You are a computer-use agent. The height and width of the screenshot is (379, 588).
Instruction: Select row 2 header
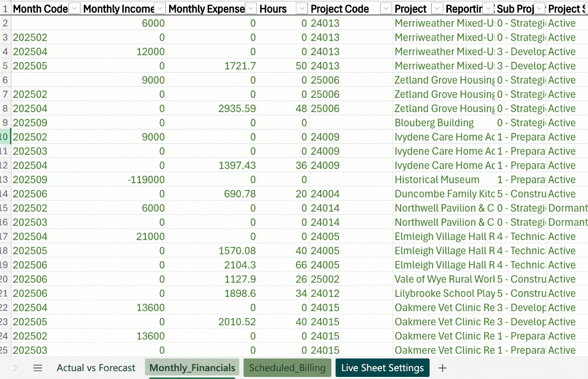coord(5,23)
